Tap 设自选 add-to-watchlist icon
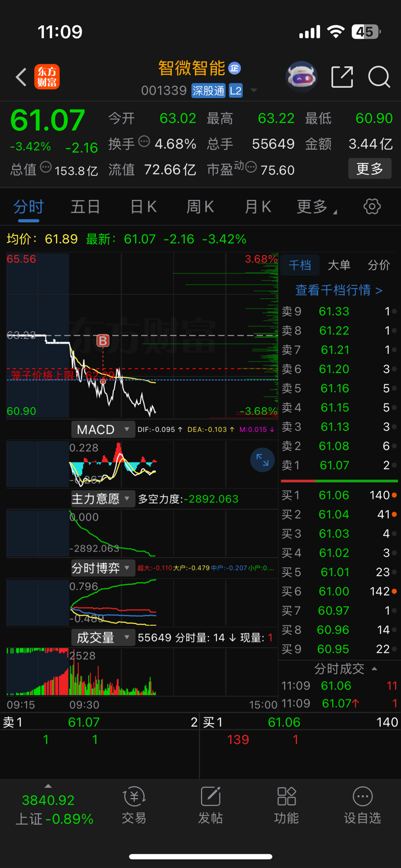401x868 pixels. pyautogui.click(x=362, y=805)
